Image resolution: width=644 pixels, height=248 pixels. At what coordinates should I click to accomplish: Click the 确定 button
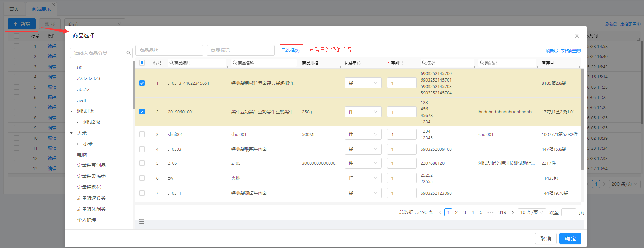570,238
